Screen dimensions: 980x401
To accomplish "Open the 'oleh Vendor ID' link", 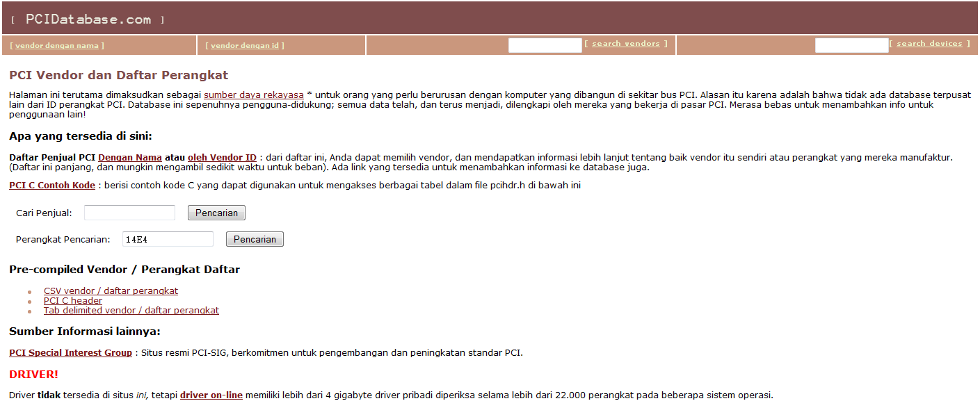I will [x=222, y=158].
